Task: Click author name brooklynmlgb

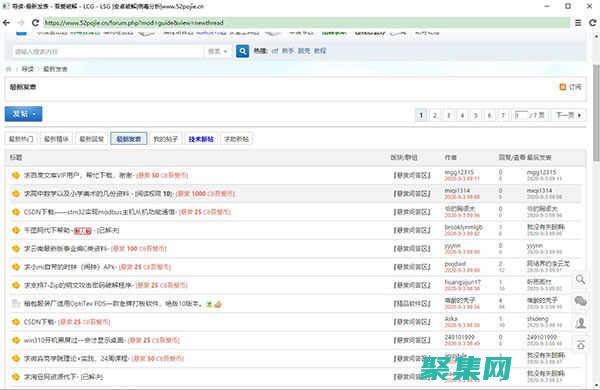Action: click(x=463, y=227)
